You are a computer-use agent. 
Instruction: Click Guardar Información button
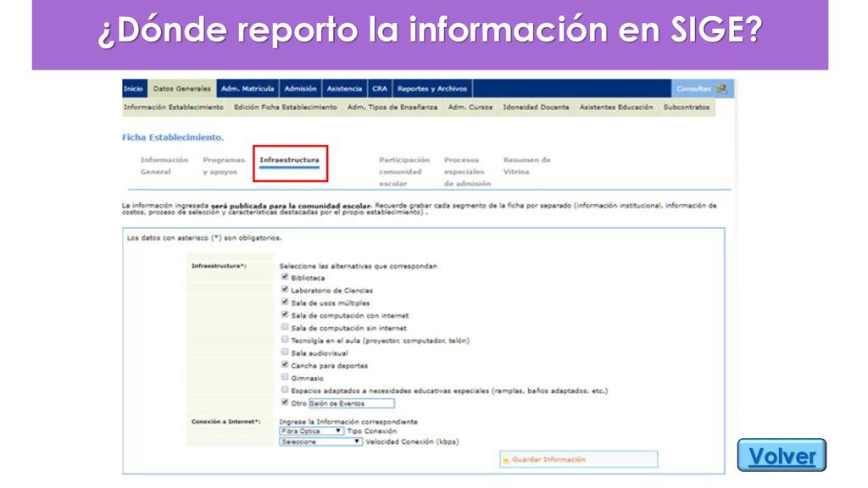[578, 459]
